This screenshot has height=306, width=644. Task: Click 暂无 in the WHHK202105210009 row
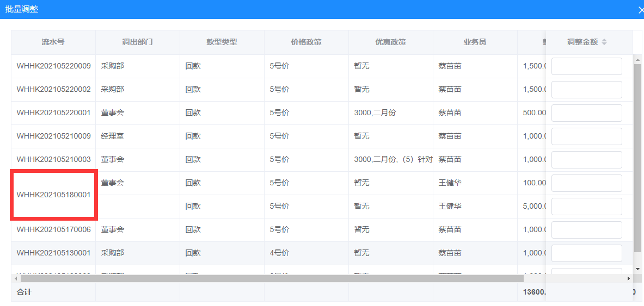(x=361, y=136)
